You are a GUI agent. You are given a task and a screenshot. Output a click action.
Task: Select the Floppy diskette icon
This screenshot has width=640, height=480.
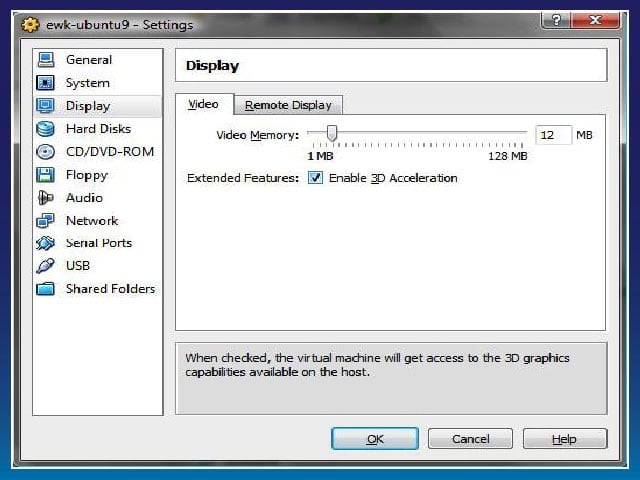coord(45,175)
